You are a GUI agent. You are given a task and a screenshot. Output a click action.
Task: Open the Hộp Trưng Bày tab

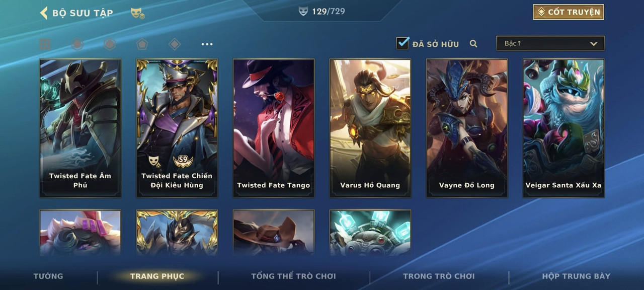576,276
